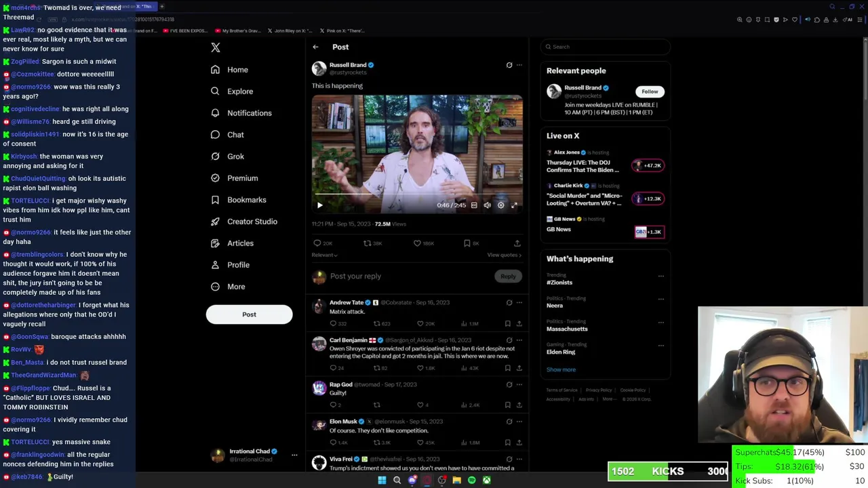Open the three-dot menu on Rap God's reply
Screen dimensions: 868x488
(519, 384)
